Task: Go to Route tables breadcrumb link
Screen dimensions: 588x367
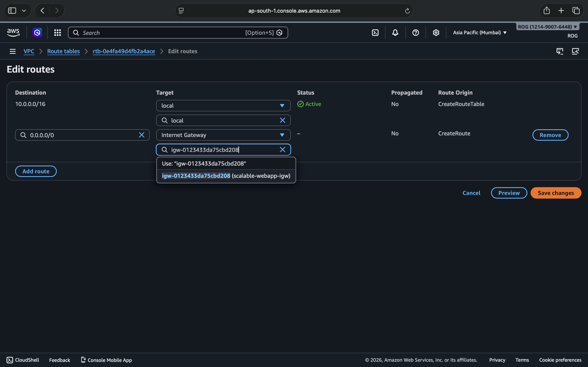Action: (x=63, y=51)
